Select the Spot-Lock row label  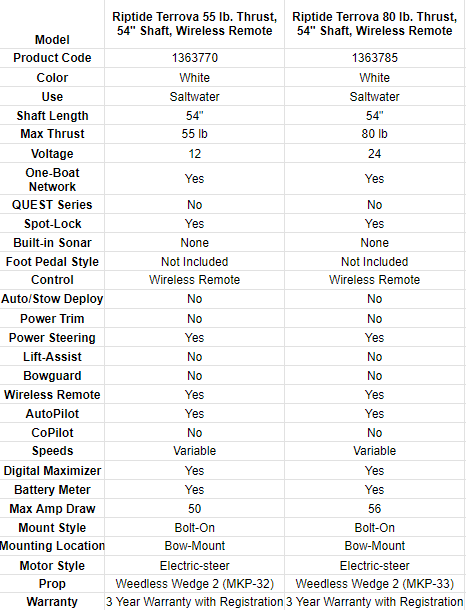coord(53,224)
